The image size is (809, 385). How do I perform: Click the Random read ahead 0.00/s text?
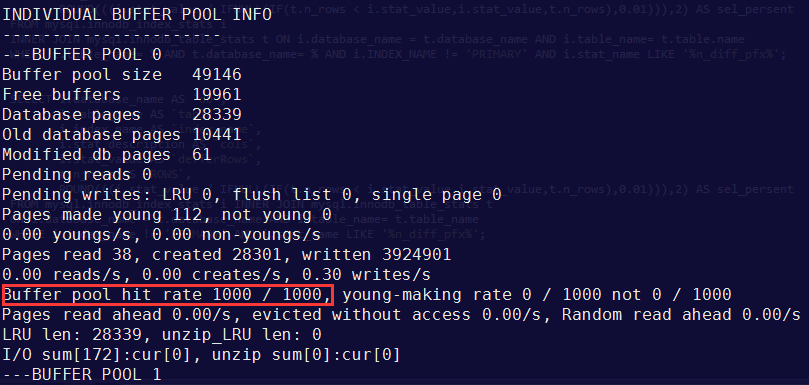(x=682, y=315)
